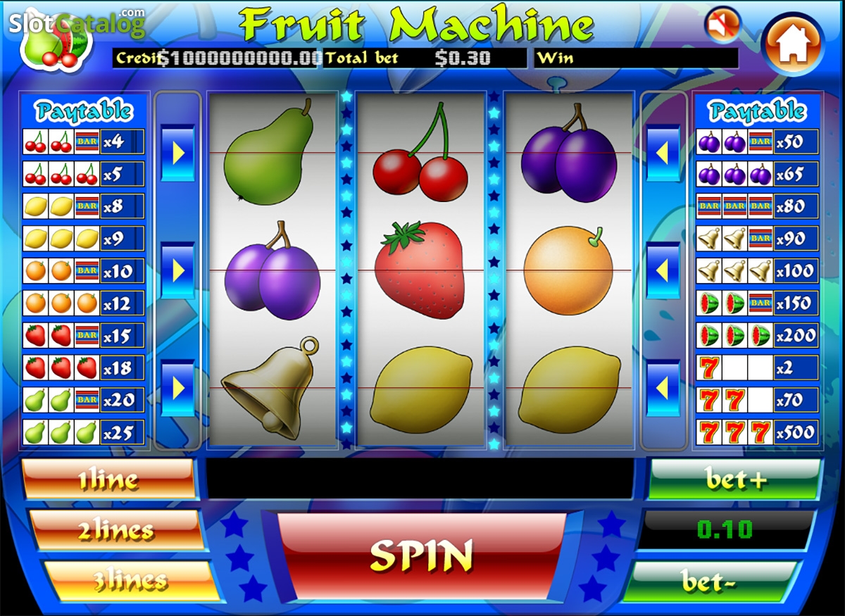The image size is (845, 616).
Task: Click the three pears x25 paytable row
Action: (84, 432)
